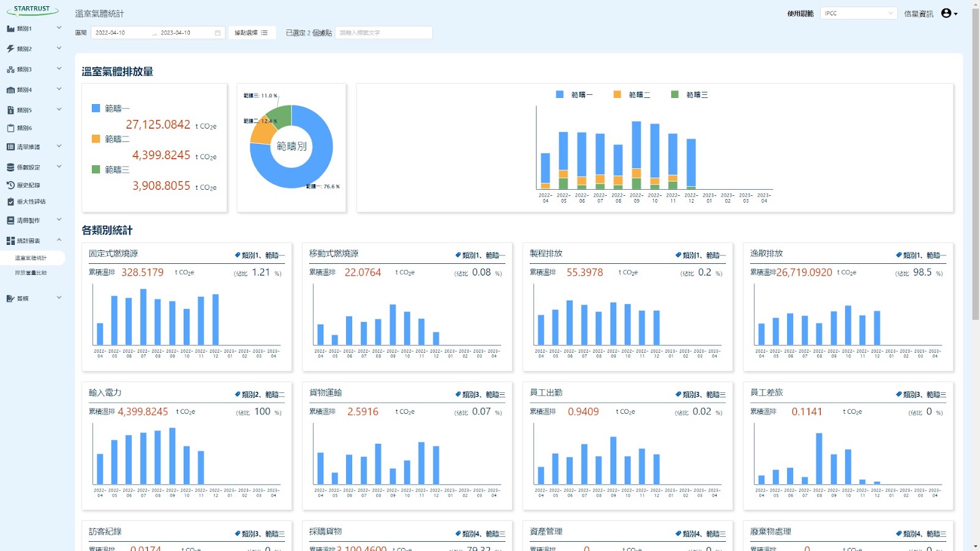Image resolution: width=980 pixels, height=551 pixels.
Task: Click the list icon on the 據點選擇 button
Action: 265,33
